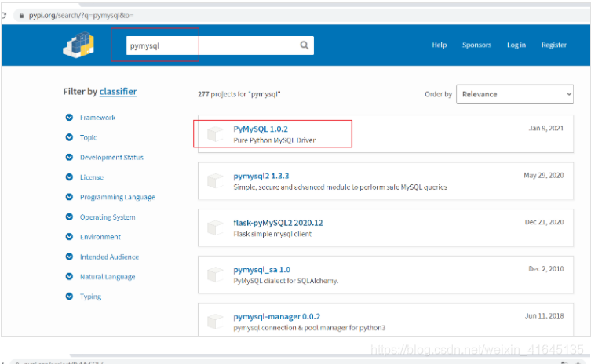This screenshot has height=364, width=591.
Task: Open the Order by Relevance dropdown
Action: (515, 94)
